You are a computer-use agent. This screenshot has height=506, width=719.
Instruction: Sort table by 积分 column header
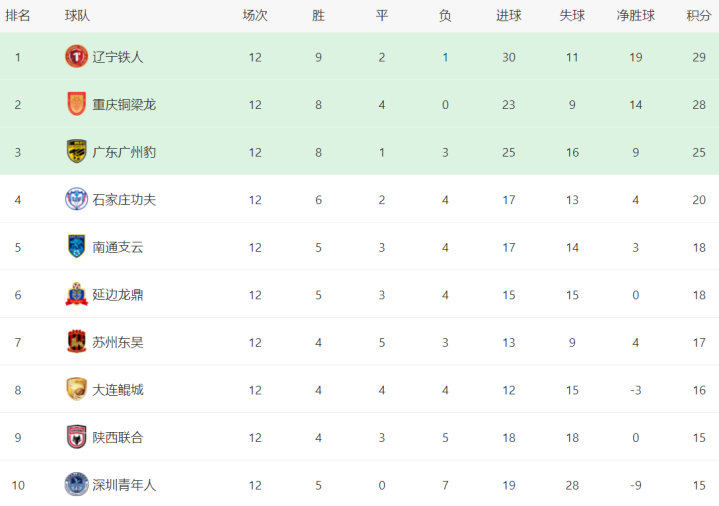[698, 16]
